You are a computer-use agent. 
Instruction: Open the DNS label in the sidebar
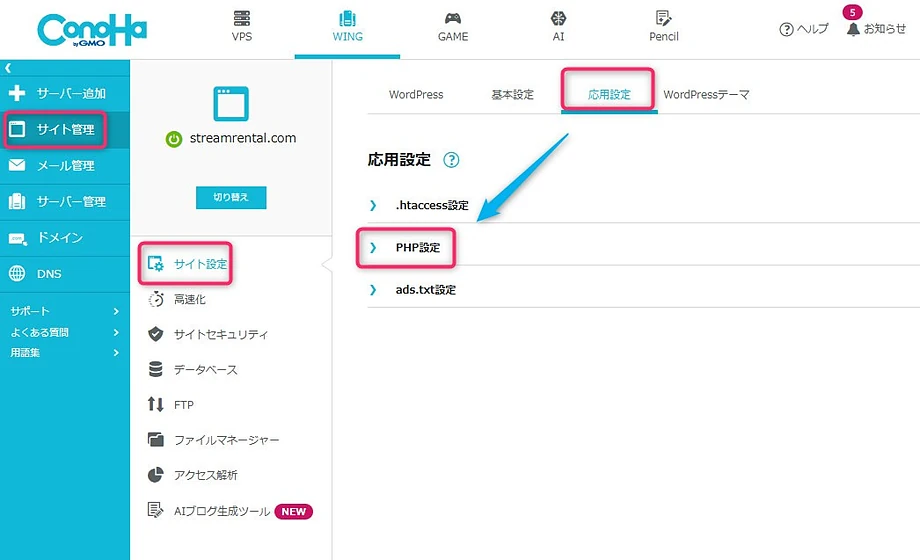49,274
